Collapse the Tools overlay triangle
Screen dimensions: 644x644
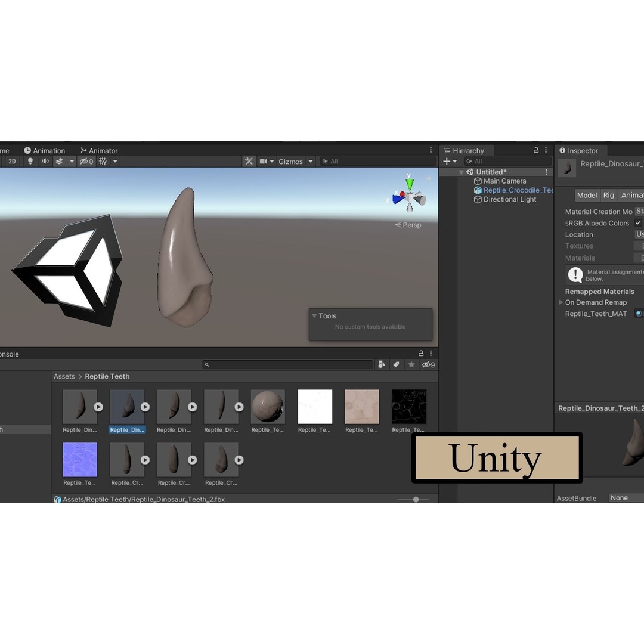click(x=314, y=316)
